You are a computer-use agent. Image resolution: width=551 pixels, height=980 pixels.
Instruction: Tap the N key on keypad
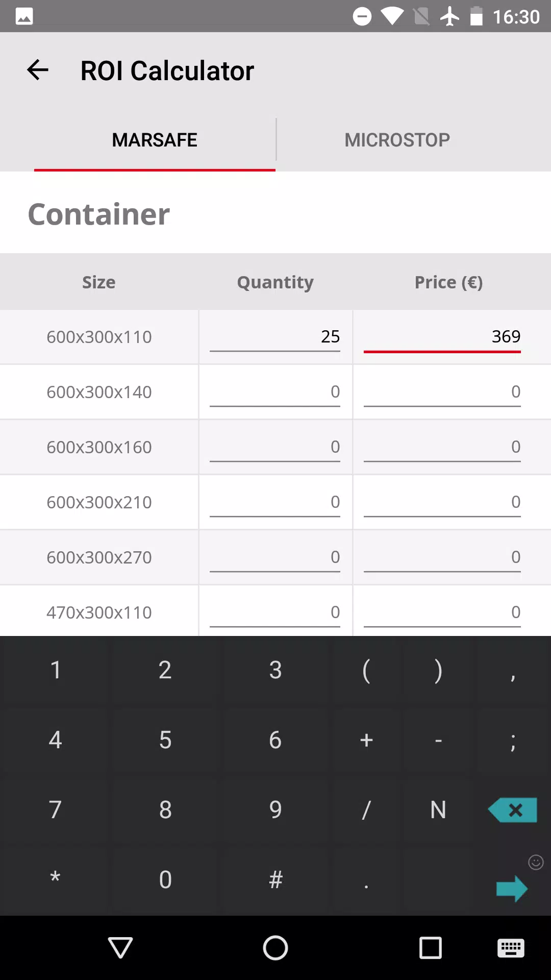(438, 810)
